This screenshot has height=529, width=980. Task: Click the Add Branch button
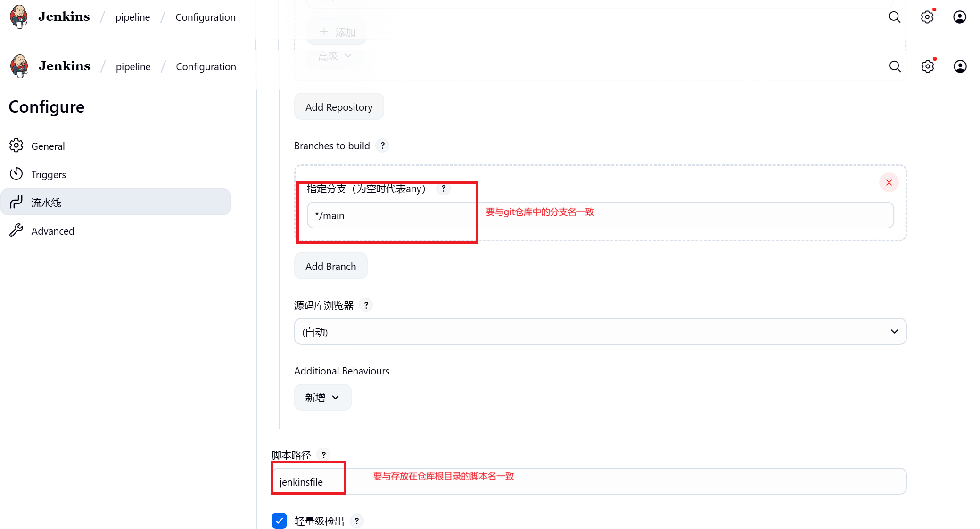coord(330,267)
